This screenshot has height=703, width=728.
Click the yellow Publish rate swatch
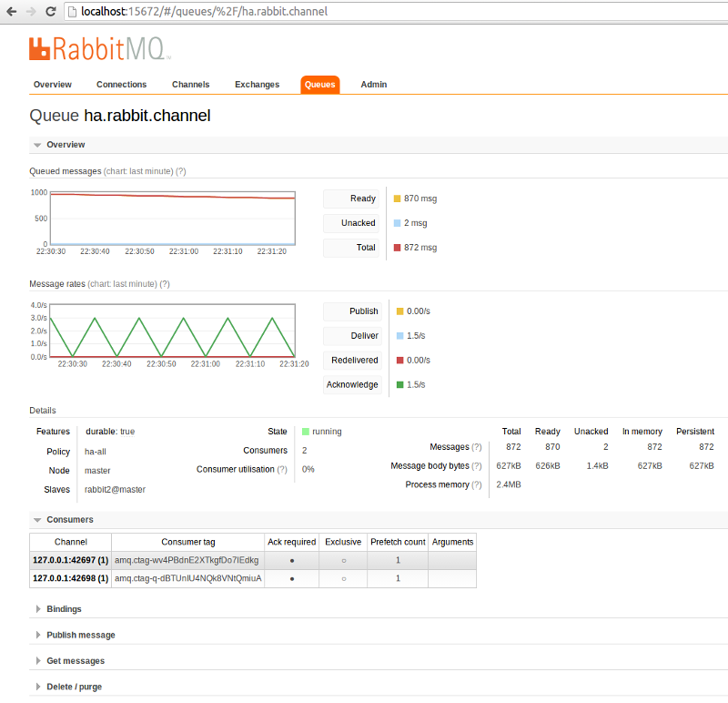coord(400,311)
